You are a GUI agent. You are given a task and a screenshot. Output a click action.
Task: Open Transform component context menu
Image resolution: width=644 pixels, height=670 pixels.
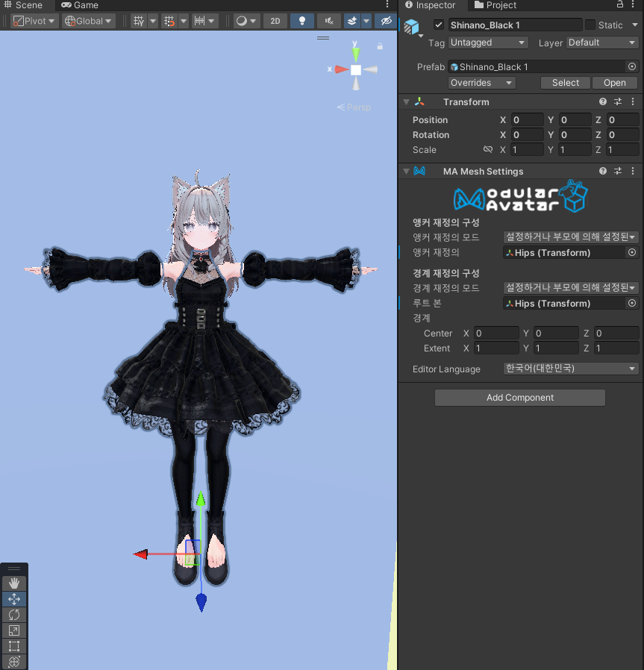point(633,101)
